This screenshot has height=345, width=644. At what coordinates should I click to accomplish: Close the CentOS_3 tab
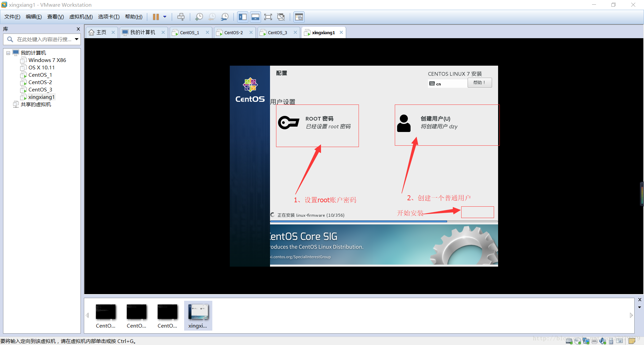pos(295,32)
